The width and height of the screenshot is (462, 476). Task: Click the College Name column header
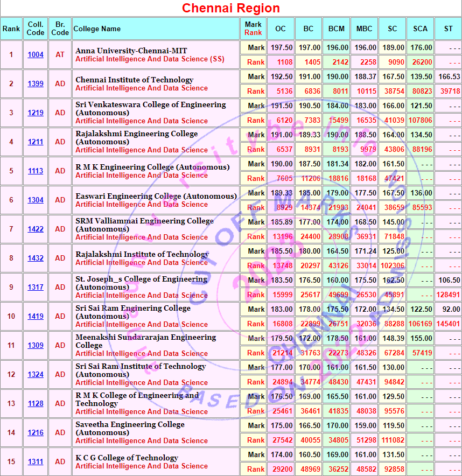coord(97,29)
